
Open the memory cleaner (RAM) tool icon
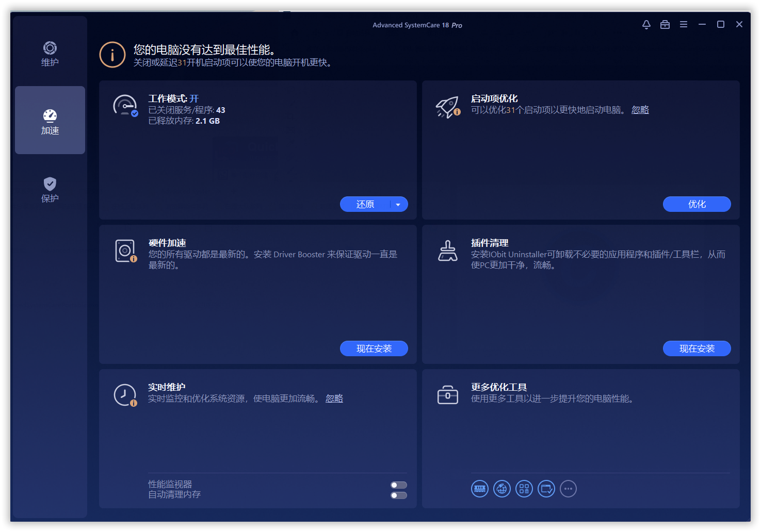tap(480, 489)
